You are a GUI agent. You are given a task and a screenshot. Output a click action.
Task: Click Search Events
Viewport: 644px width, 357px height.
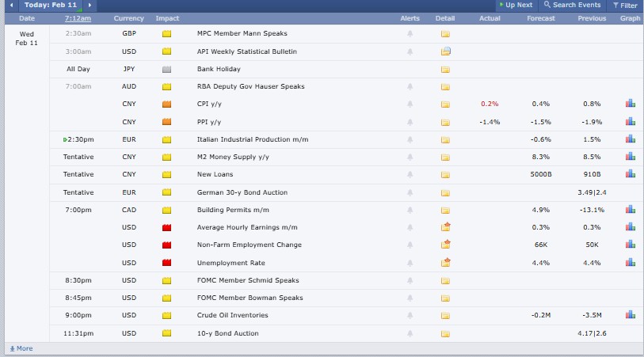pos(573,5)
